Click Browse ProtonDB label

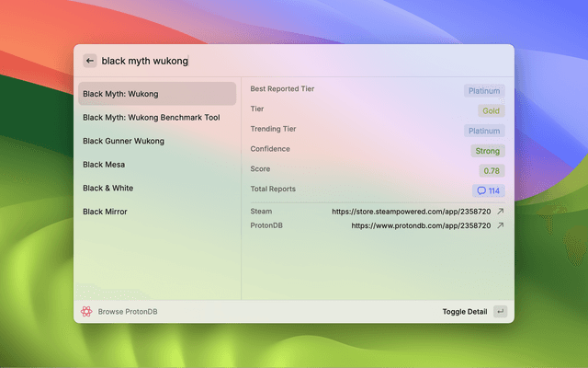pyautogui.click(x=128, y=312)
